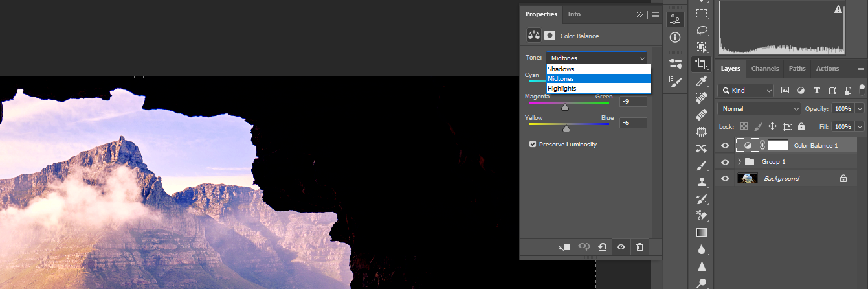Open the Tone dropdown
This screenshot has height=289, width=868.
pyautogui.click(x=596, y=58)
